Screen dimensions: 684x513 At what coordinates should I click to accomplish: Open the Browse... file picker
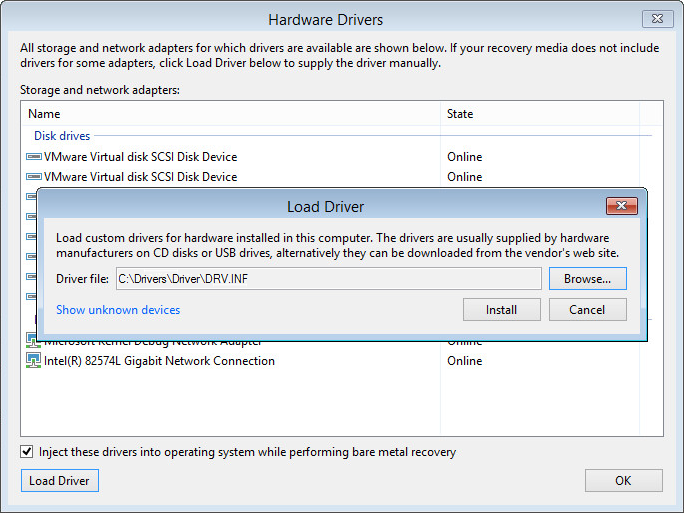click(x=587, y=278)
